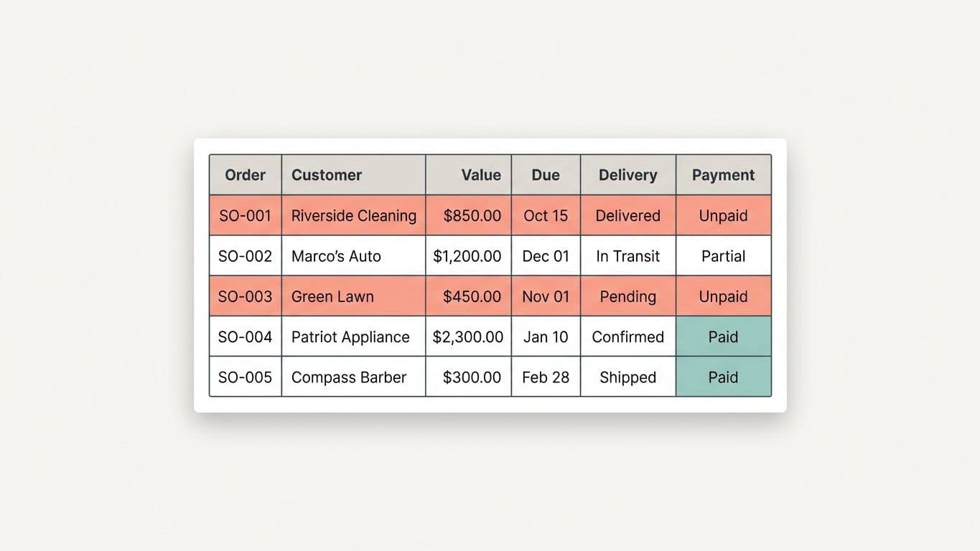Select order cell SO-002
This screenshot has width=980, height=551.
(246, 255)
